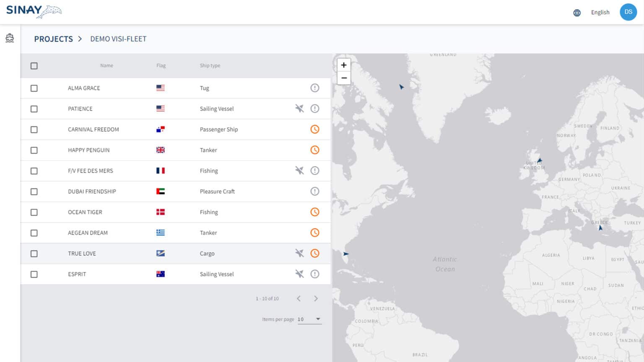Check the OCEAN TIGER row checkbox
Viewport: 644px width, 362px height.
tap(34, 212)
